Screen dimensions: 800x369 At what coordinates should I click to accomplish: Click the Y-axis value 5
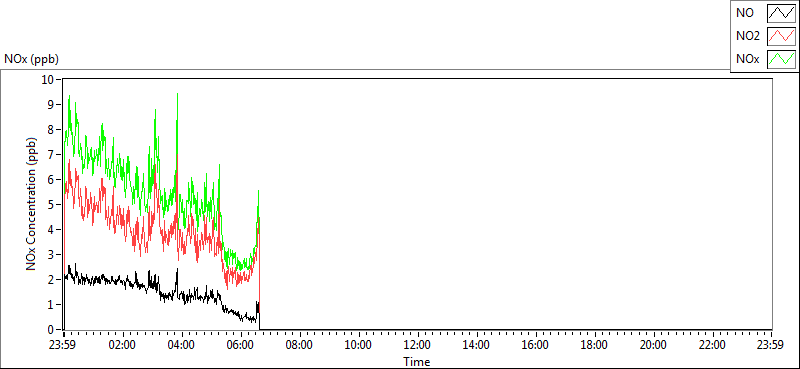point(51,205)
